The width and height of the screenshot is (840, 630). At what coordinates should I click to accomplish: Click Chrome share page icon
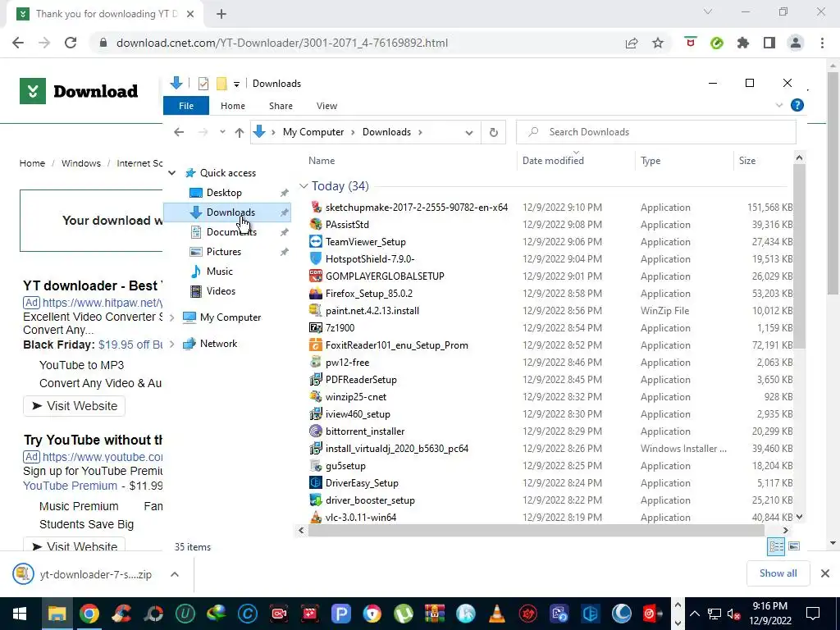[x=632, y=43]
